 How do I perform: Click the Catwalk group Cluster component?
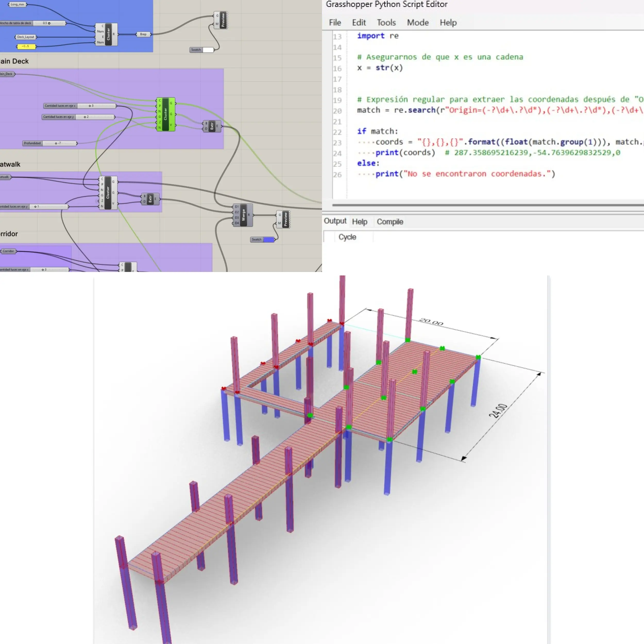coord(108,193)
